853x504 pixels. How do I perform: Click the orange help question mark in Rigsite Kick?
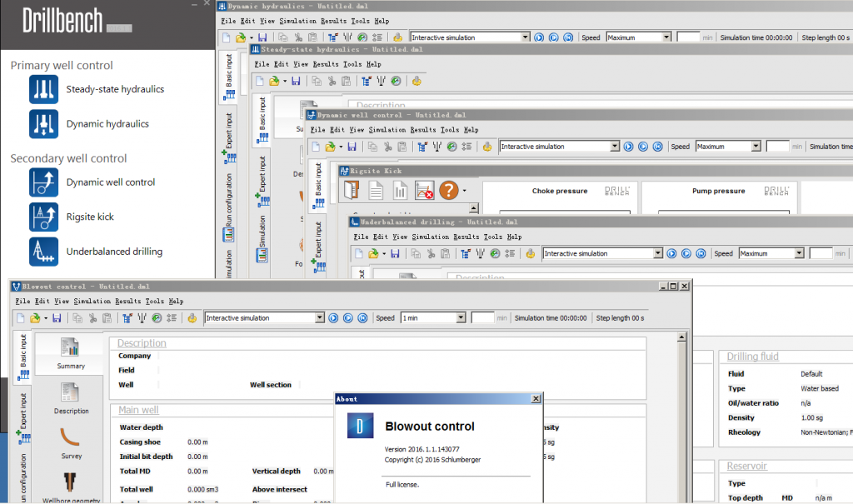pos(449,191)
